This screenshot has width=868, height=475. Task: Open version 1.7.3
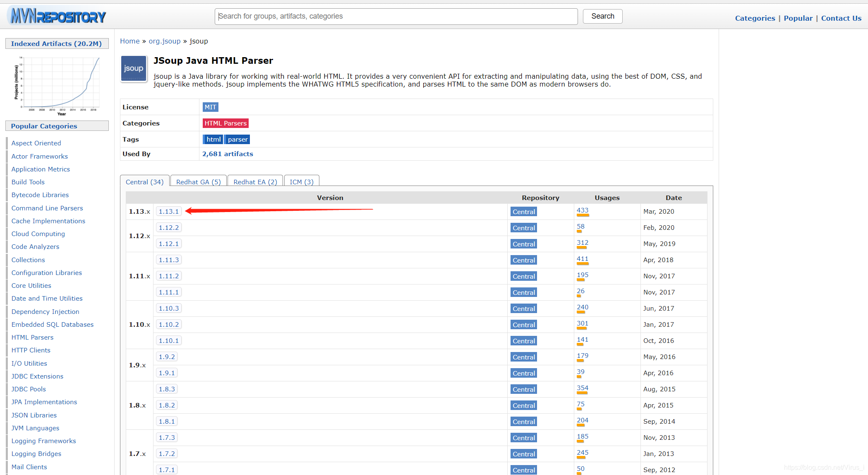tap(167, 438)
